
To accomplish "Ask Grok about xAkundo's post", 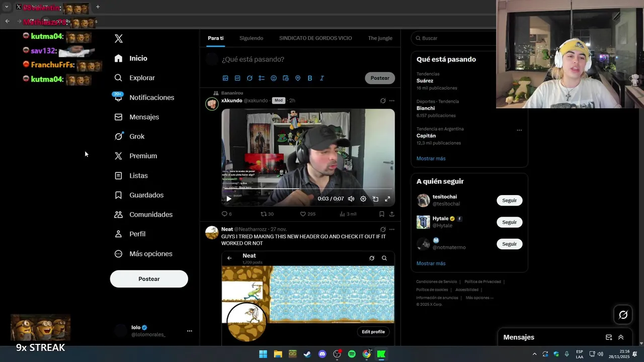I will [x=383, y=101].
